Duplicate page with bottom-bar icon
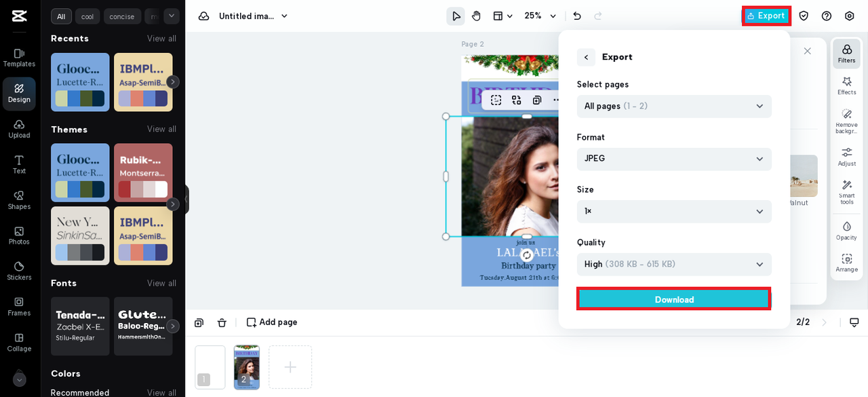The height and width of the screenshot is (397, 868). [199, 322]
